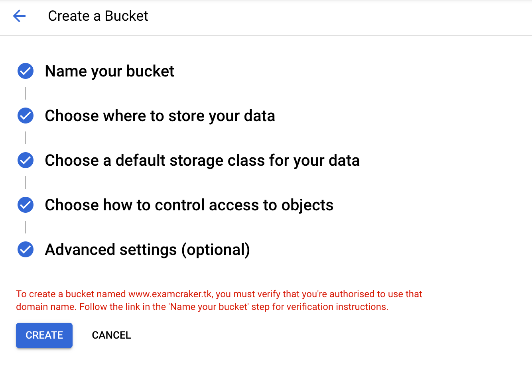The width and height of the screenshot is (532, 392).
Task: Expand Choose where to store your data
Action: click(x=160, y=116)
